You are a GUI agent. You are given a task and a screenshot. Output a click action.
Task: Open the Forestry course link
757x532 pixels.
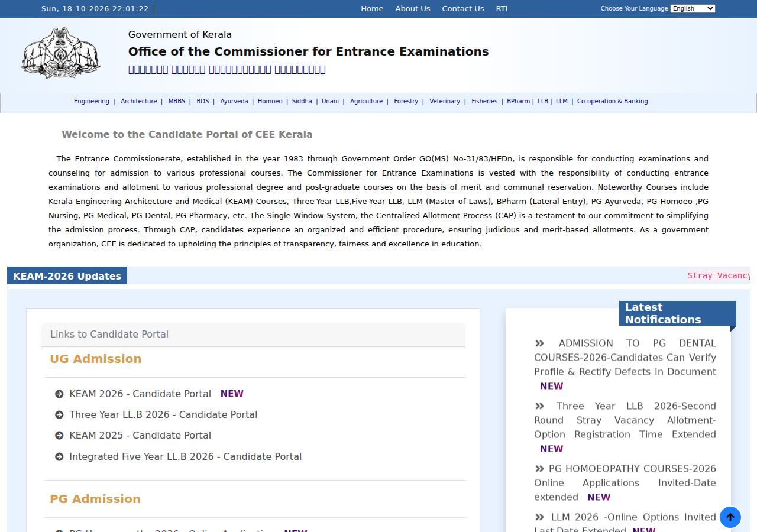pos(406,102)
